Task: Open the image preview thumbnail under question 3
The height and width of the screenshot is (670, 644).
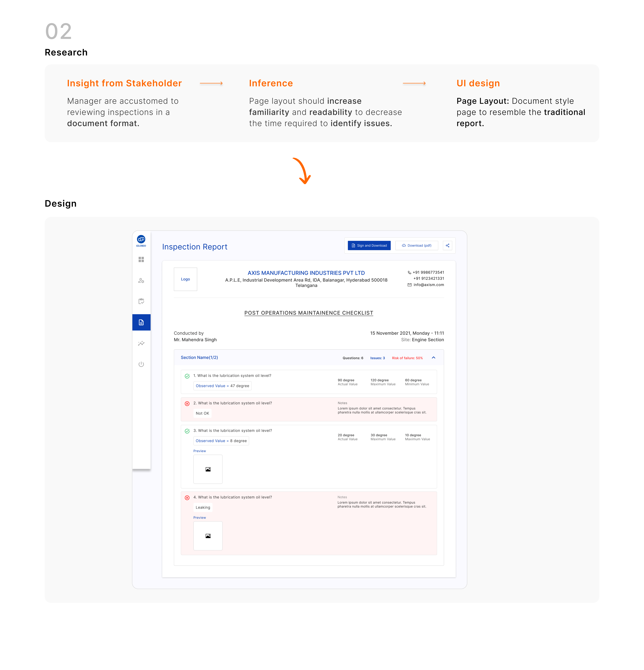Action: point(208,469)
